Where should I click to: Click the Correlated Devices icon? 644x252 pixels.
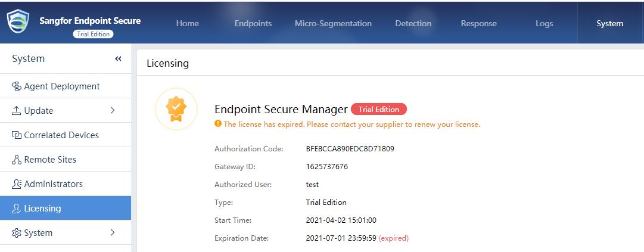[17, 135]
